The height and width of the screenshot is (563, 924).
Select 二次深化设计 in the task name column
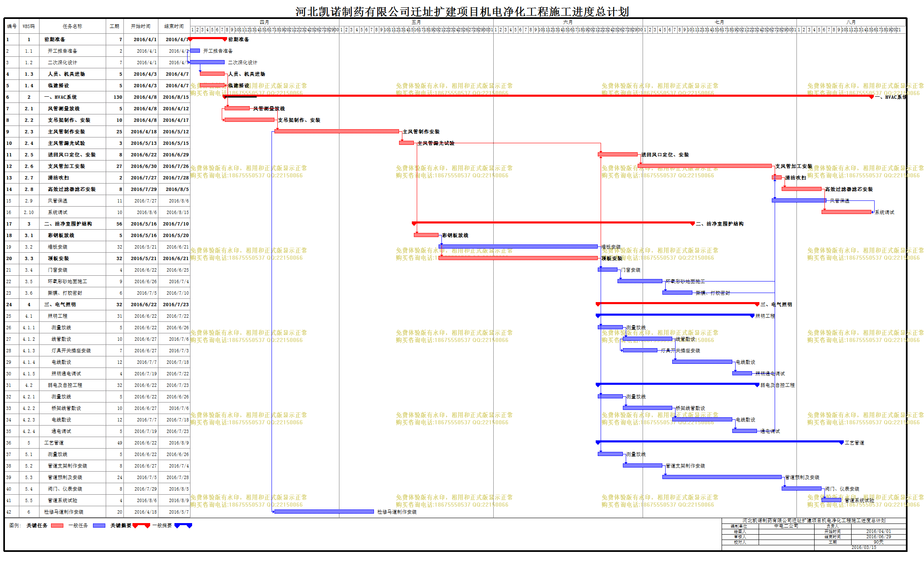point(63,63)
